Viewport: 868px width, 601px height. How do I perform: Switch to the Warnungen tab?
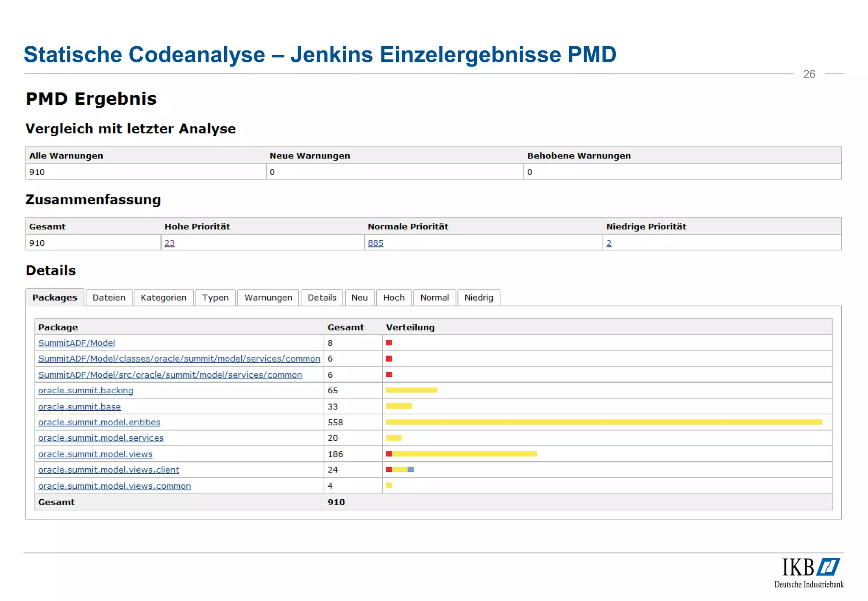268,298
